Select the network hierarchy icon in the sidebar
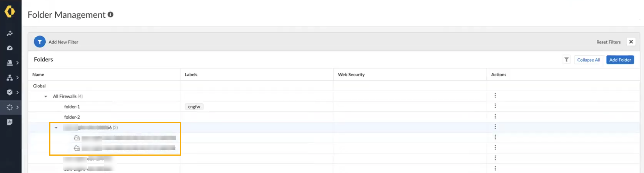Viewport: 644px width, 173px height. point(10,78)
